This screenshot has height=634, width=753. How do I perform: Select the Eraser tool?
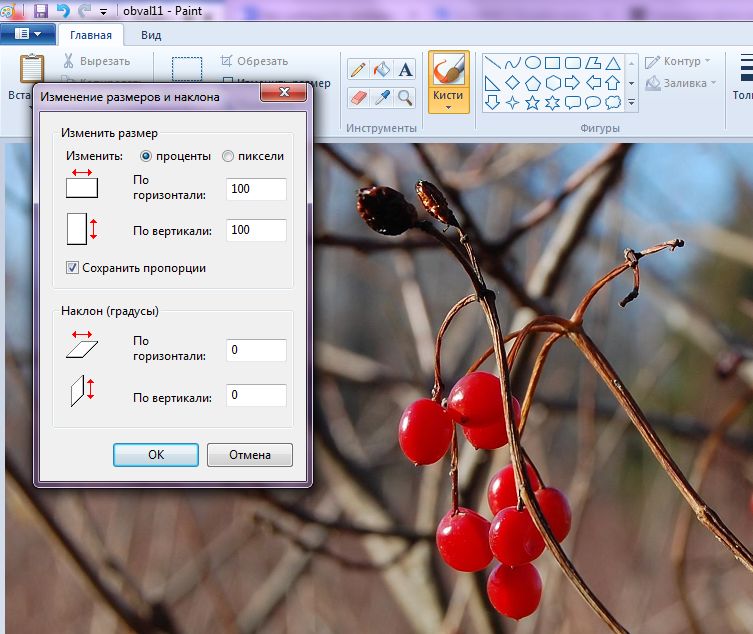tap(358, 98)
